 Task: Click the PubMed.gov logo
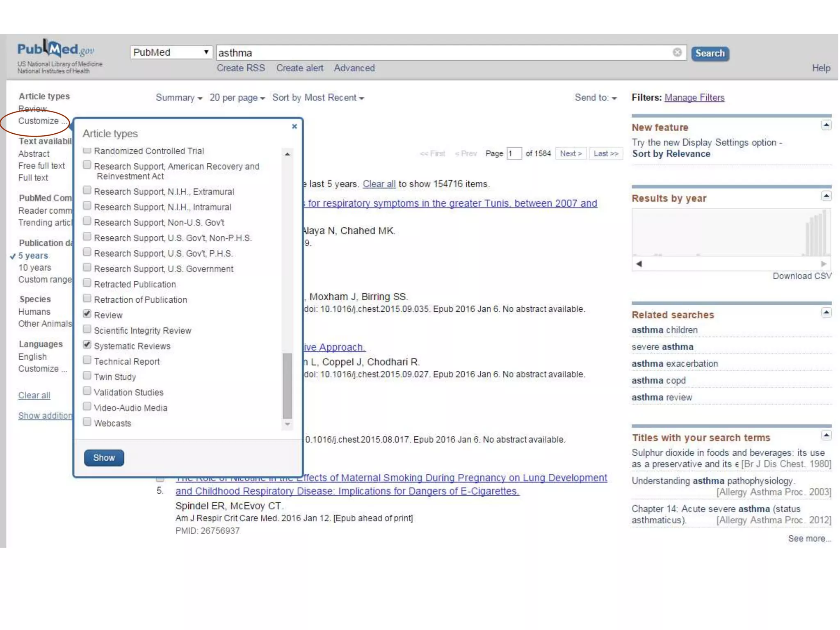pyautogui.click(x=56, y=50)
